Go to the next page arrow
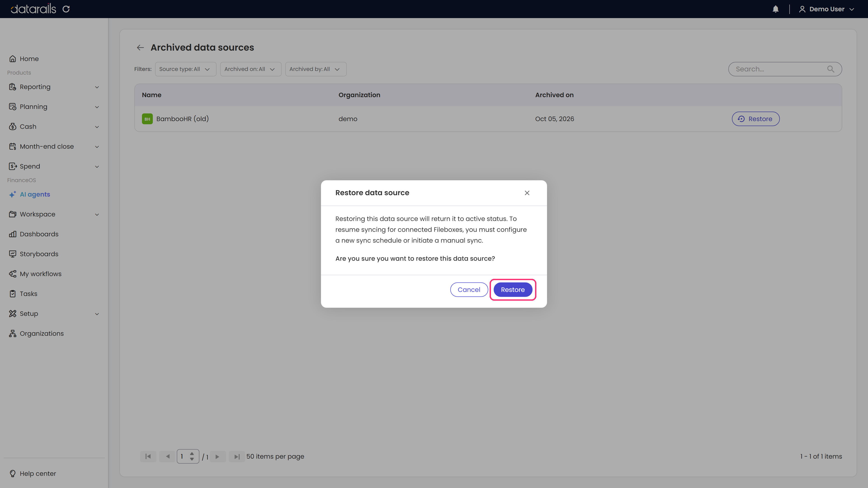The width and height of the screenshot is (868, 488). click(217, 457)
